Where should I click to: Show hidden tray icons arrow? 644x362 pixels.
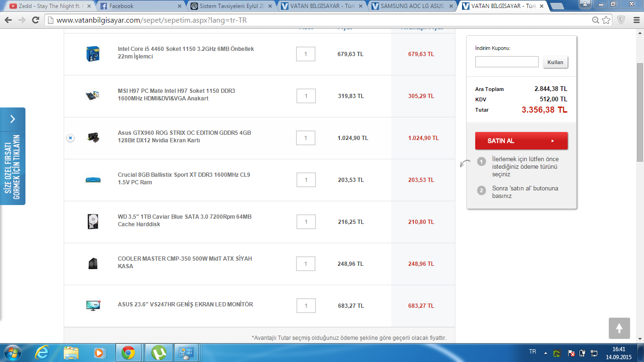545,353
